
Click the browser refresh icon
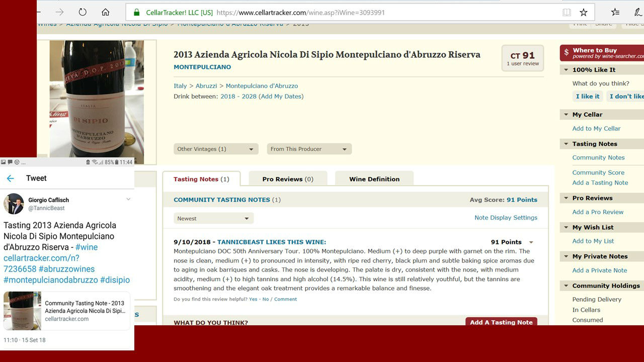coord(83,12)
